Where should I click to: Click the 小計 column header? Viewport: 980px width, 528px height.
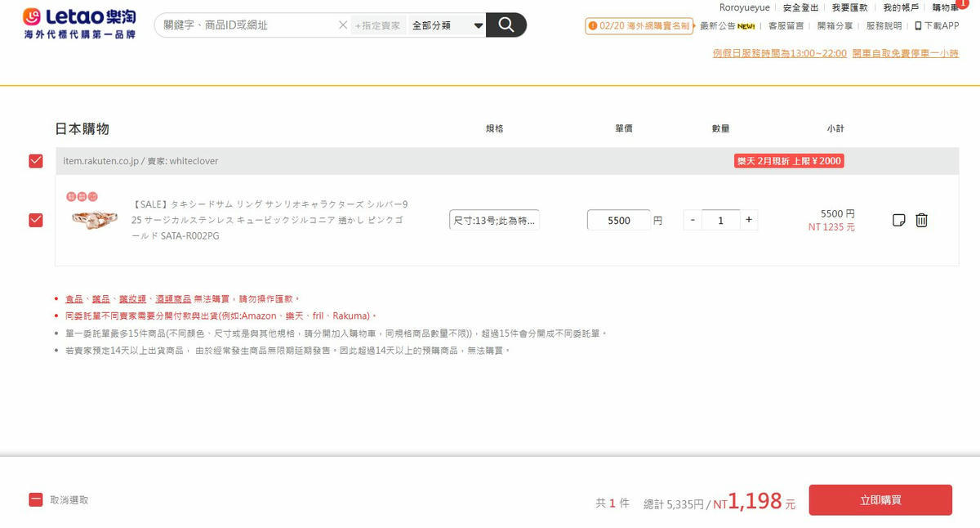(835, 129)
